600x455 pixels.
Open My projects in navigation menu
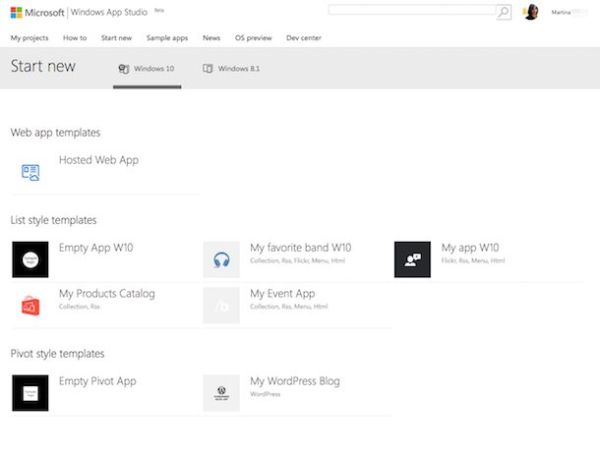[x=29, y=37]
